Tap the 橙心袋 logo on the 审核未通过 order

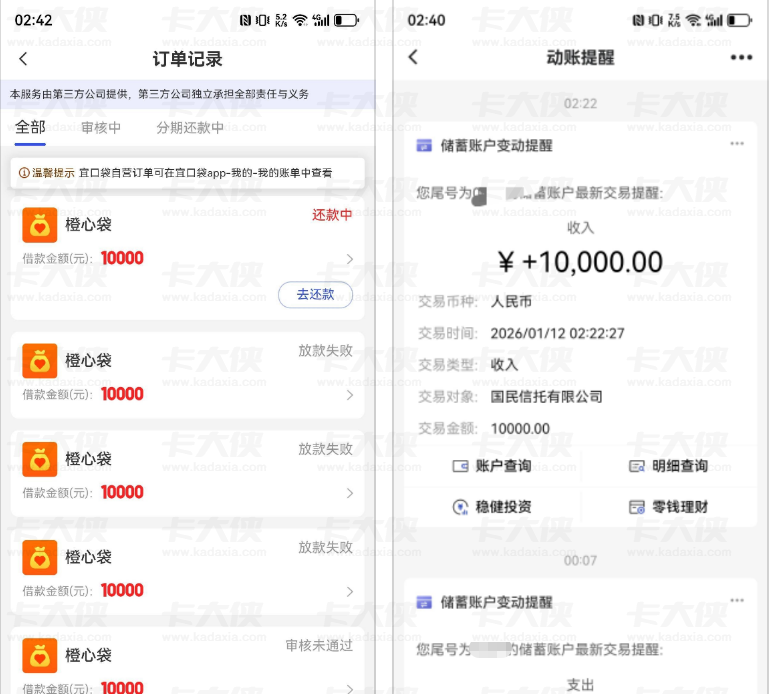point(40,656)
